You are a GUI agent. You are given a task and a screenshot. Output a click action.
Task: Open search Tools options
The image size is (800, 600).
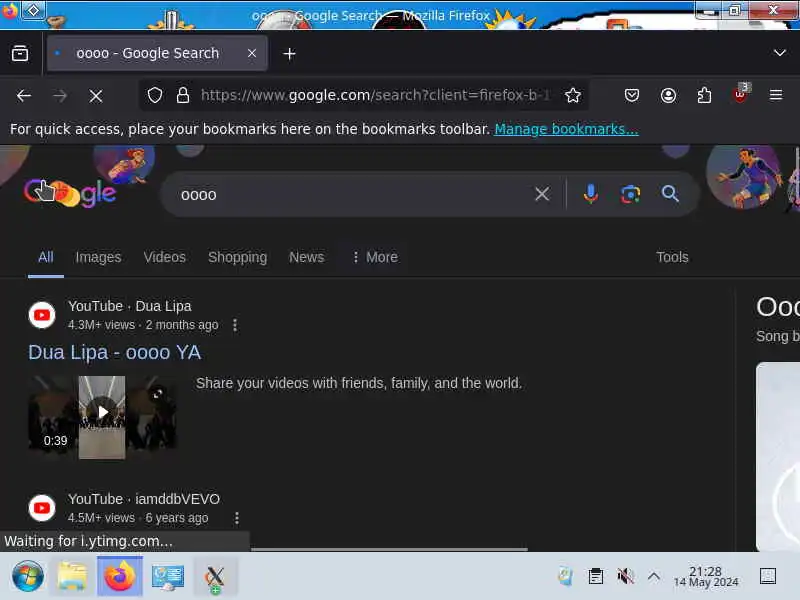(x=672, y=257)
